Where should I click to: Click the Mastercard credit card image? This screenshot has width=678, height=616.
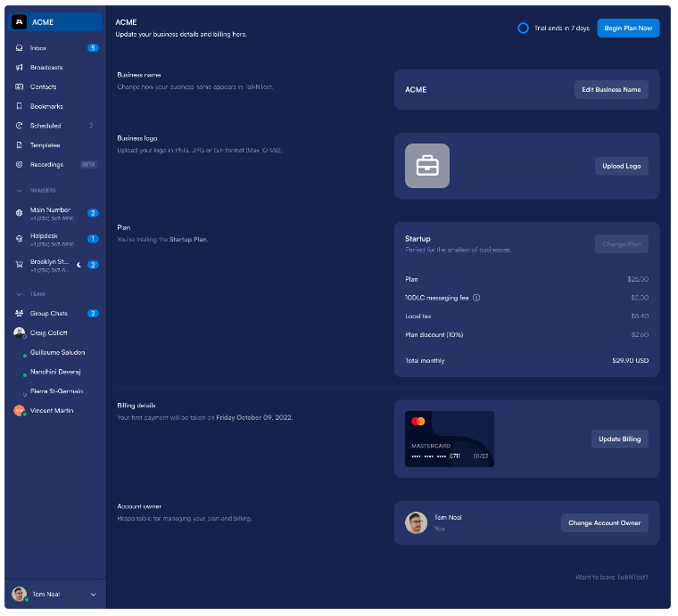[450, 439]
